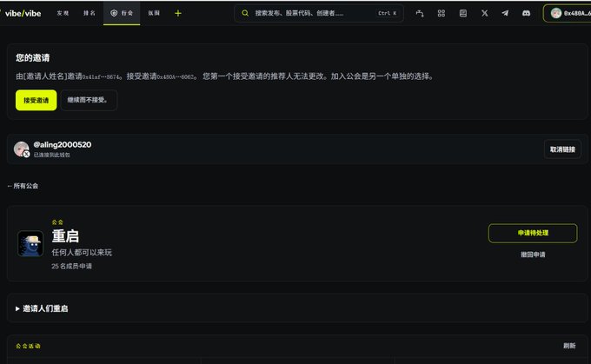This screenshot has height=364, width=591.
Task: Click the small 公会 label above 重启
Action: coord(57,222)
